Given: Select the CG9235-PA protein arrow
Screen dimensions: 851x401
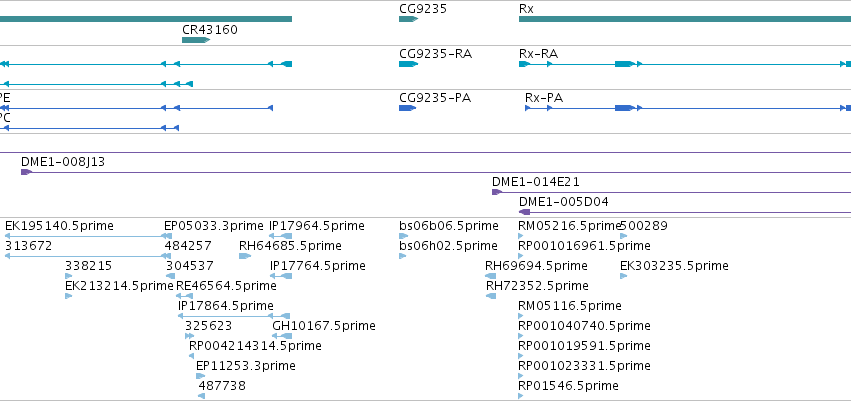Looking at the screenshot, I should click(406, 108).
